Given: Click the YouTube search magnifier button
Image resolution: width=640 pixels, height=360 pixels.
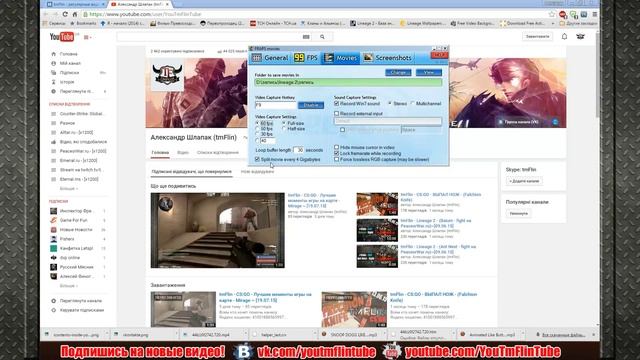Looking at the screenshot, I should [x=322, y=37].
